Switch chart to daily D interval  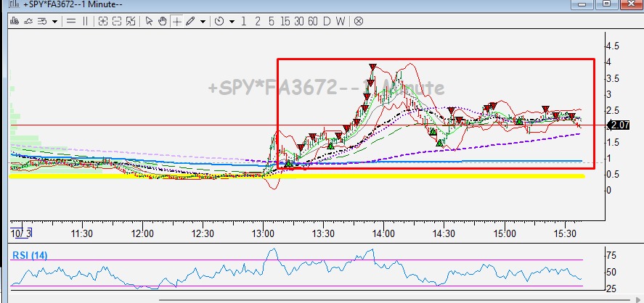pos(327,21)
